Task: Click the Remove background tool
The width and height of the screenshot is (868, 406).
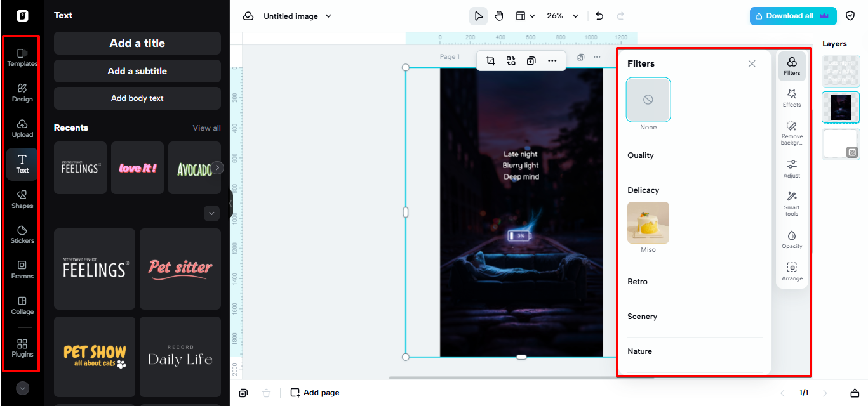Action: click(x=792, y=133)
